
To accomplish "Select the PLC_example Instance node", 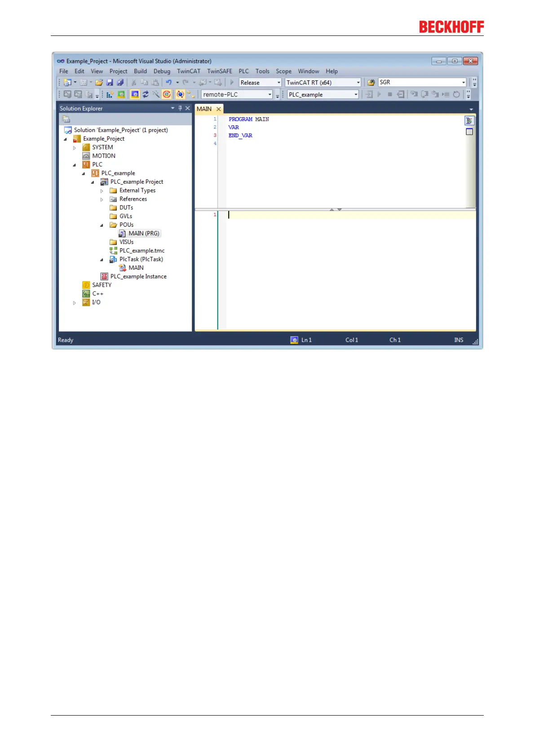I will click(133, 277).
